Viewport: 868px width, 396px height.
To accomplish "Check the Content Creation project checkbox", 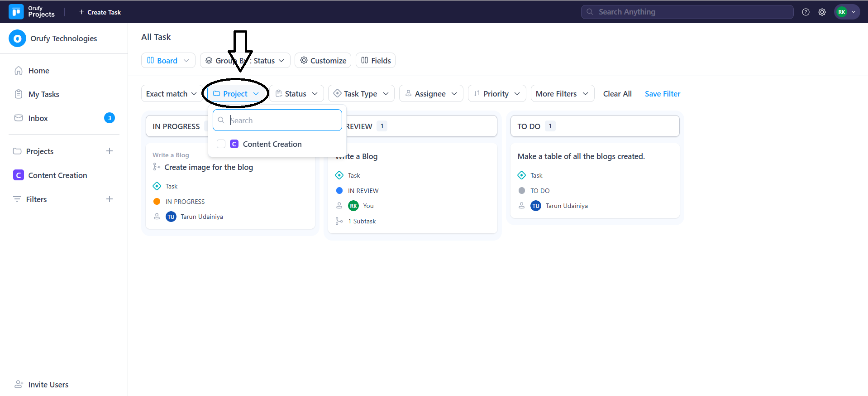I will [221, 144].
